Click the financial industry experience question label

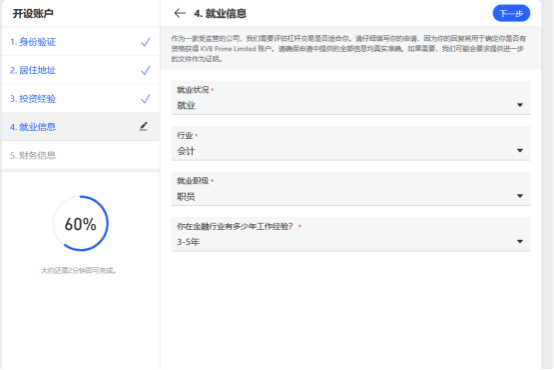tap(235, 226)
